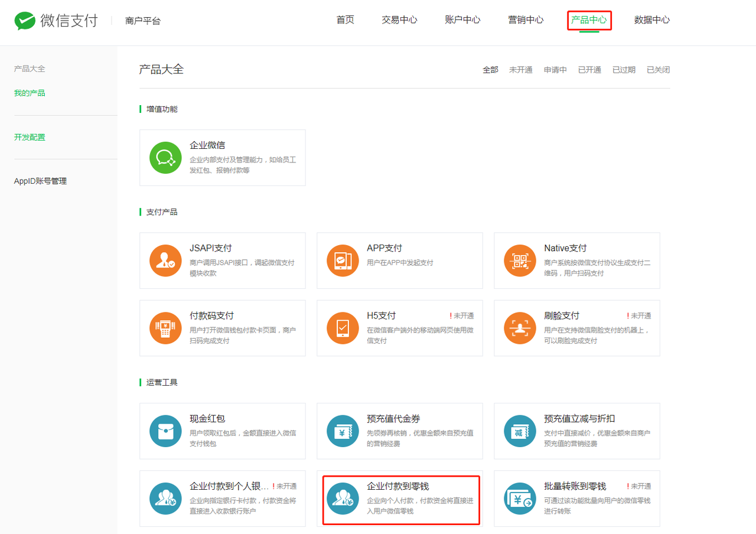Open the JSAPI支付 product title

tap(210, 248)
